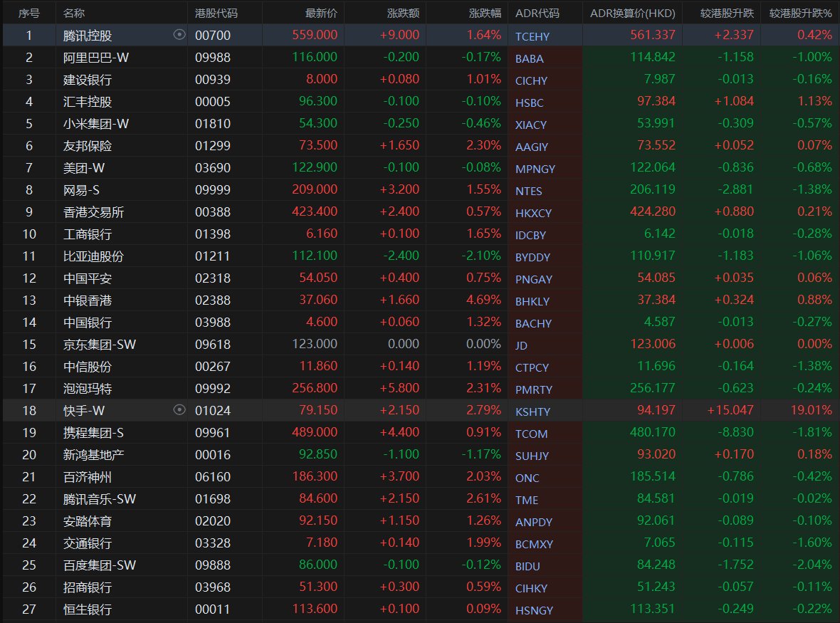
Task: Click the circle icon beside 快手-W
Action: click(179, 409)
